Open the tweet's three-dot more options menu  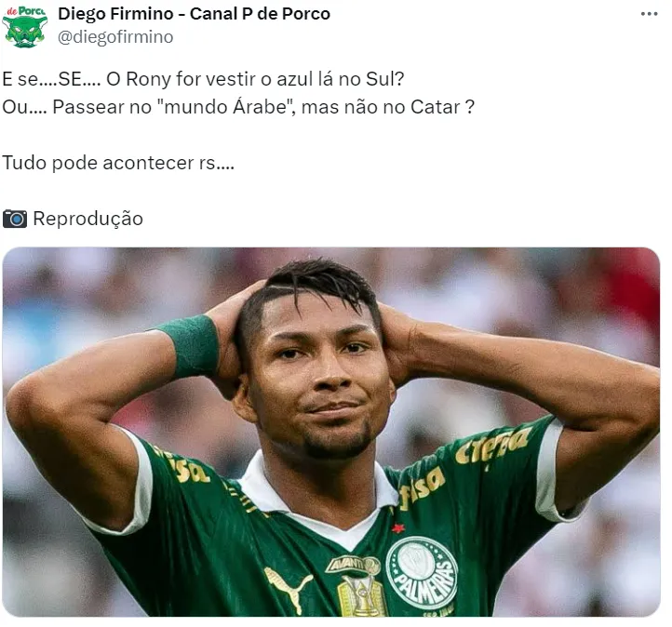[x=649, y=14]
